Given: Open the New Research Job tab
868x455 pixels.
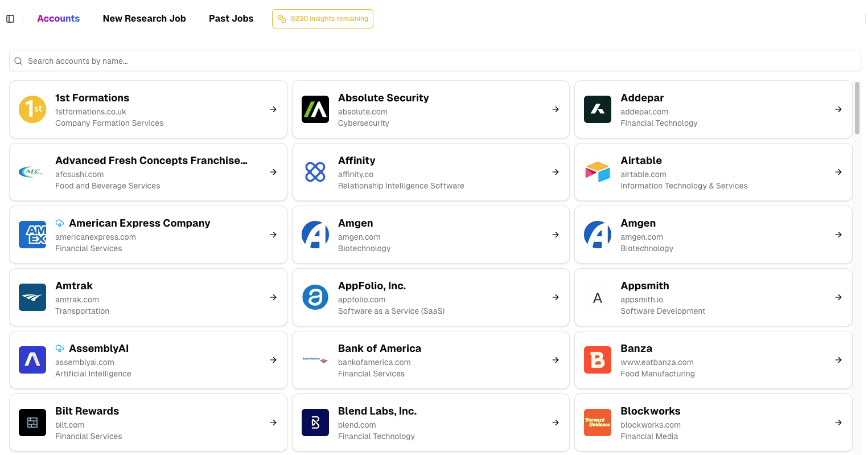Looking at the screenshot, I should 144,18.
